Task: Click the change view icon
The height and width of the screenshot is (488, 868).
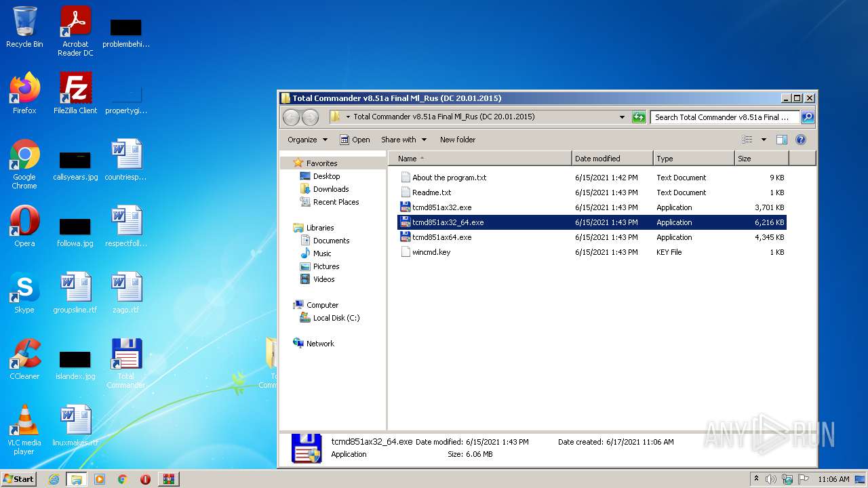Action: click(x=747, y=140)
